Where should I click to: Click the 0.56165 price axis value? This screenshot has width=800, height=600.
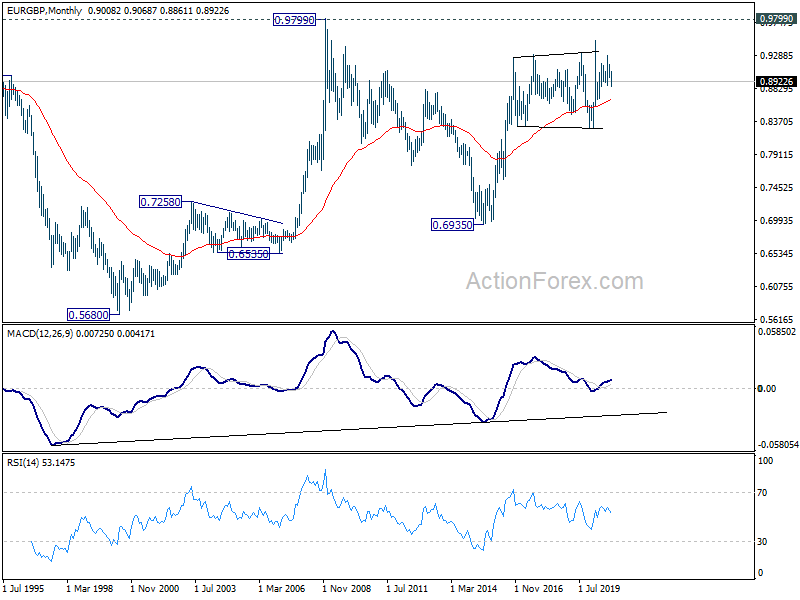[x=777, y=319]
